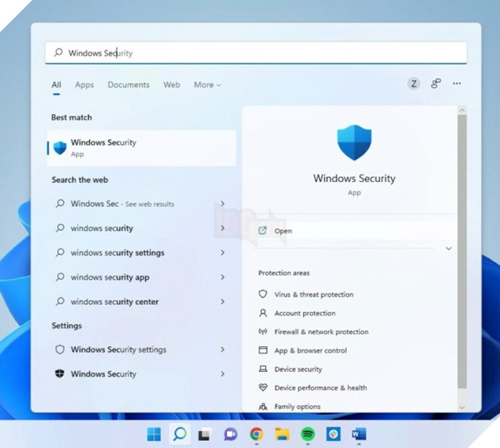The width and height of the screenshot is (500, 448).
Task: Click the Windows Security search input field
Action: [256, 52]
